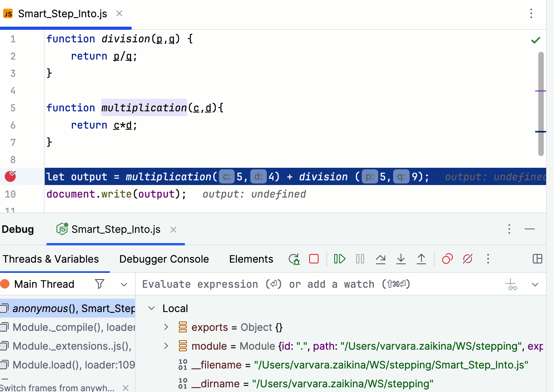
Task: Toggle the breakpoint on line 9
Action: pos(10,176)
